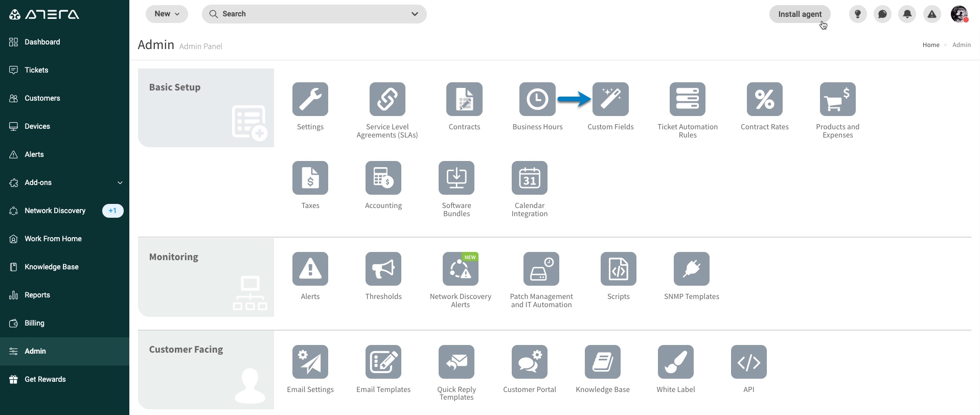The width and height of the screenshot is (980, 415).
Task: Open the Patch Management and IT Automation icon
Action: click(x=541, y=269)
